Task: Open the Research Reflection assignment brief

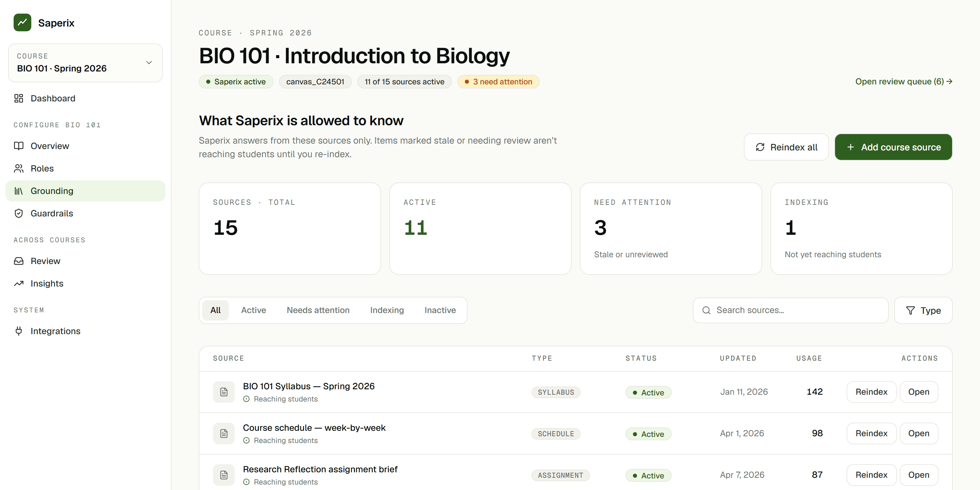Action: (x=918, y=475)
